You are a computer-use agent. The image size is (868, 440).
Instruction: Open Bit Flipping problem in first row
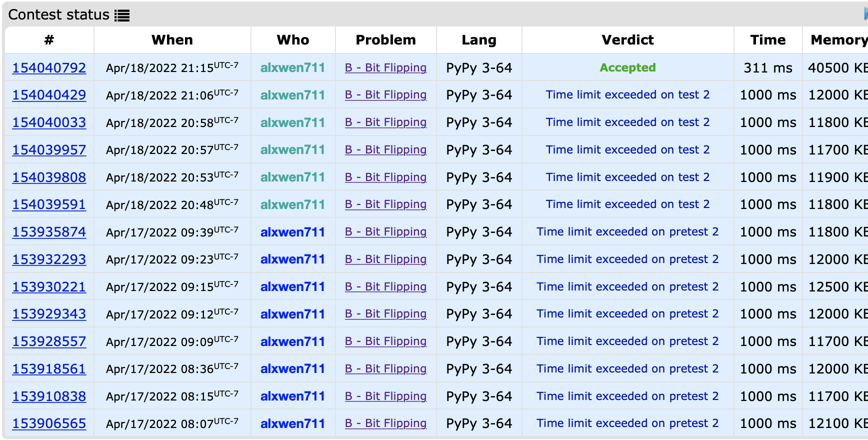click(x=385, y=68)
